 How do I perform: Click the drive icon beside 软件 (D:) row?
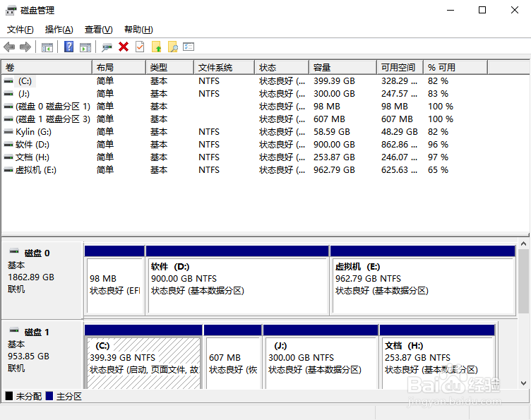click(x=8, y=145)
